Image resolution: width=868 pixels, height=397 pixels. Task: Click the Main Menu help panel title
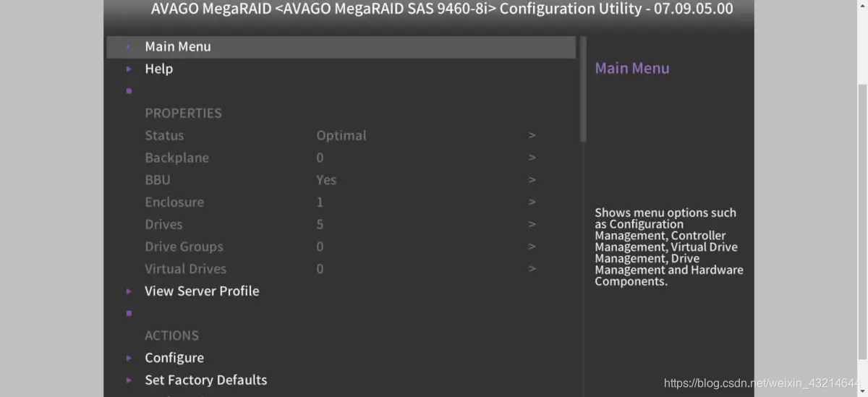[632, 68]
